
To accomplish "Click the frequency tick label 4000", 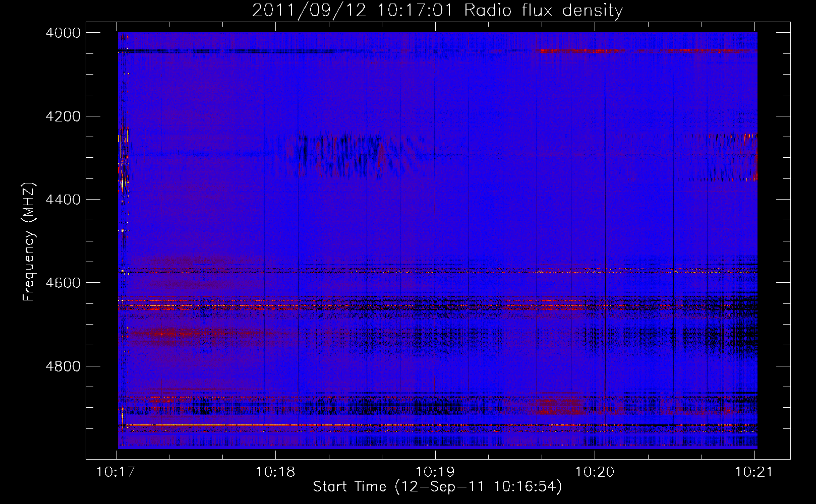I will (x=63, y=33).
